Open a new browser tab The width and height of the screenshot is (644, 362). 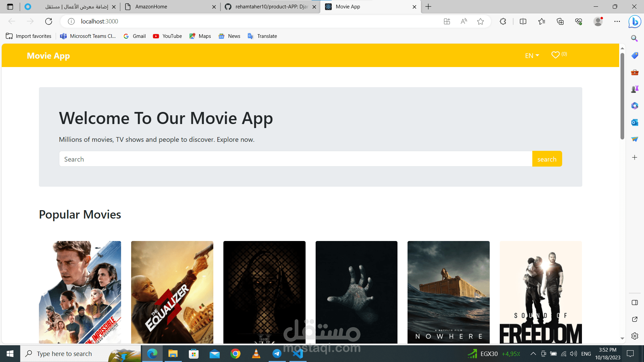pos(428,7)
